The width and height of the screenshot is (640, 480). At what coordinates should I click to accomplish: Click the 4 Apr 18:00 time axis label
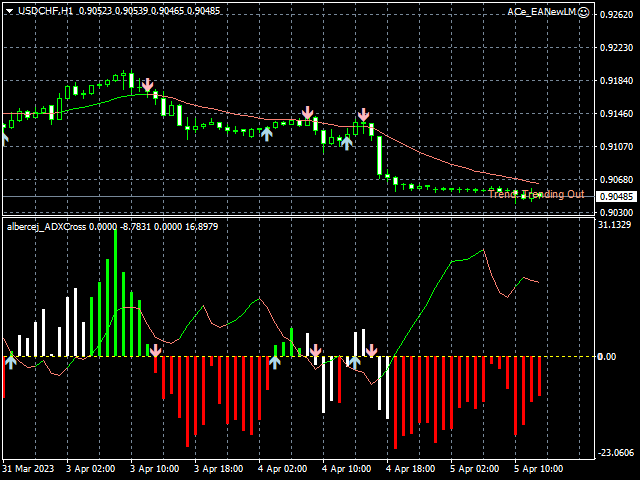pos(410,468)
